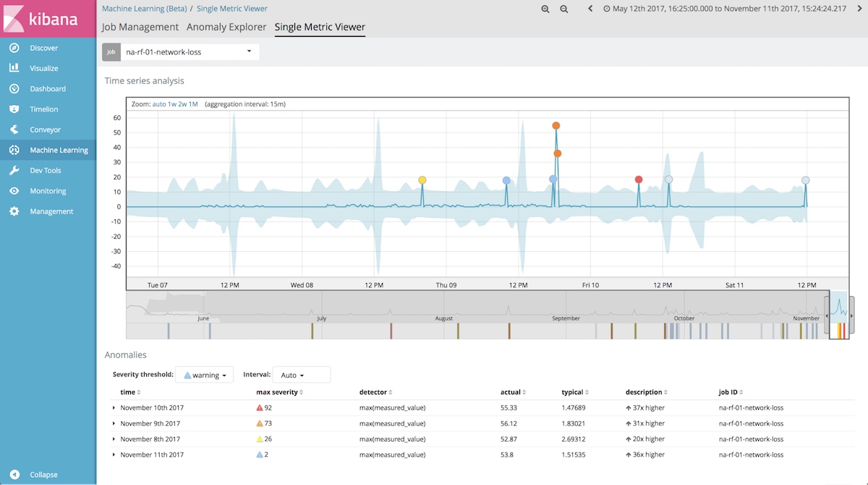The image size is (868, 485).
Task: Move time range forward with right arrow
Action: (x=858, y=9)
